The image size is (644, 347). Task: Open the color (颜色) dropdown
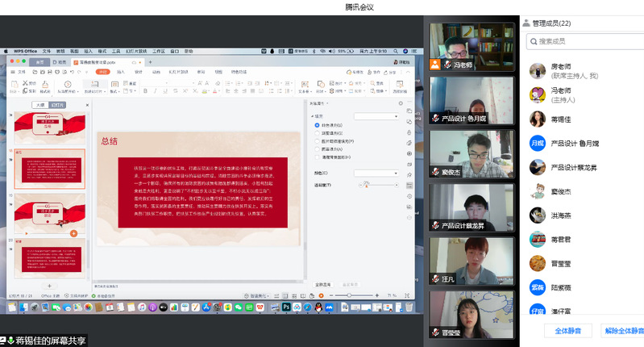tap(376, 173)
